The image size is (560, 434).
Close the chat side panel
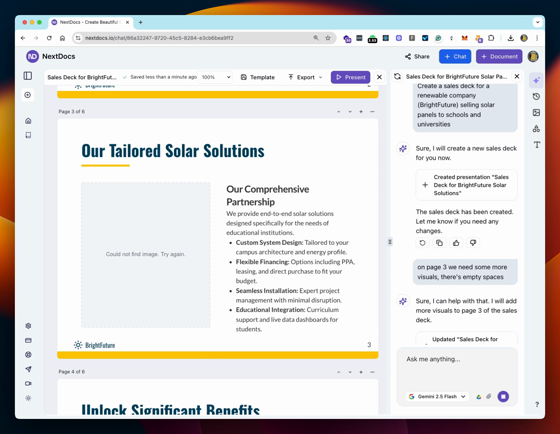pyautogui.click(x=517, y=76)
